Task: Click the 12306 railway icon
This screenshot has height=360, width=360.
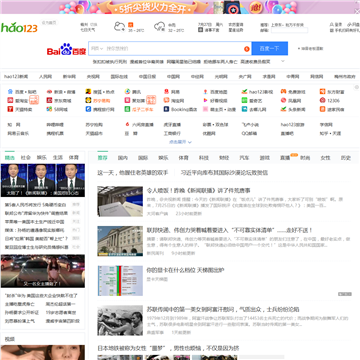Action: coord(322,100)
